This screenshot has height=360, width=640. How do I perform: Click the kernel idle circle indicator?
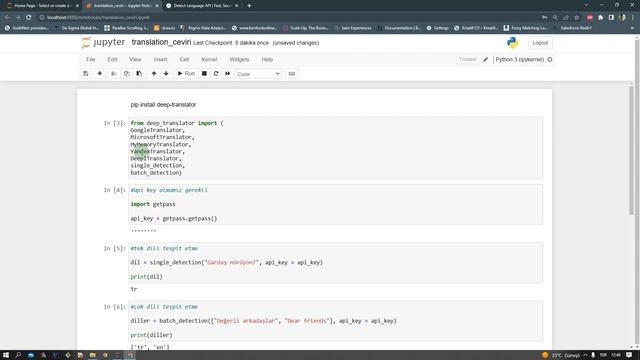tap(550, 60)
